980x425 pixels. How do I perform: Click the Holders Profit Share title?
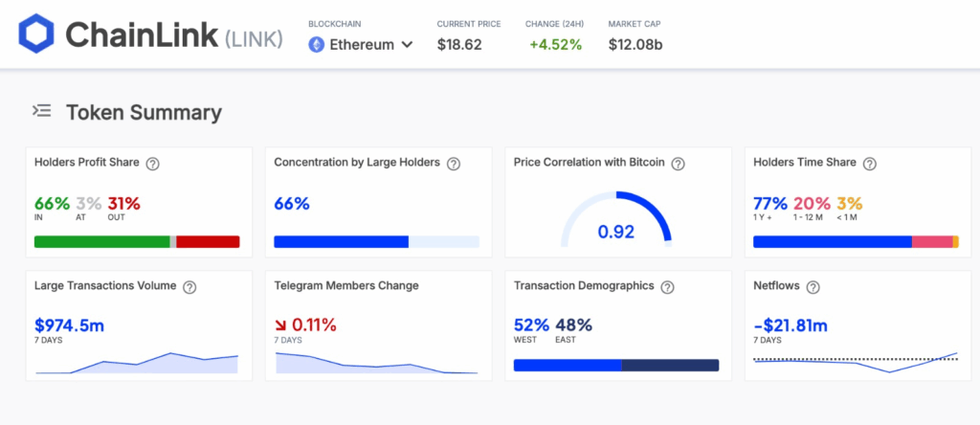click(x=87, y=163)
